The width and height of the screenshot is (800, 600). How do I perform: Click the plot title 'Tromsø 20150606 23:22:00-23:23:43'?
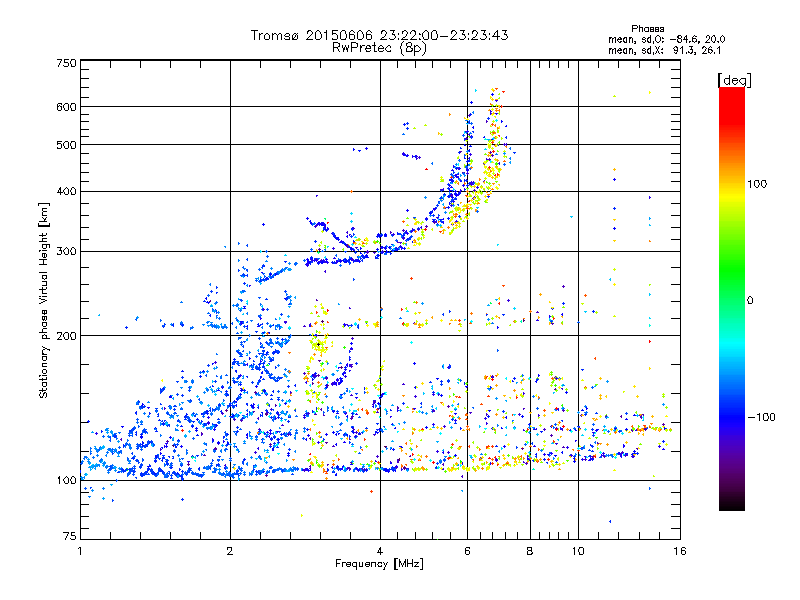click(x=379, y=35)
